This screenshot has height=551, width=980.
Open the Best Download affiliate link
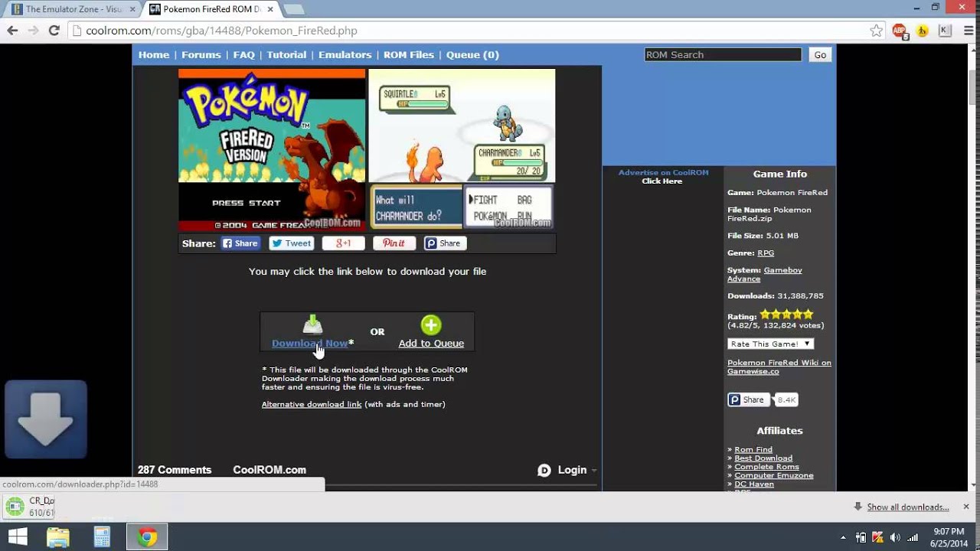[x=763, y=458]
